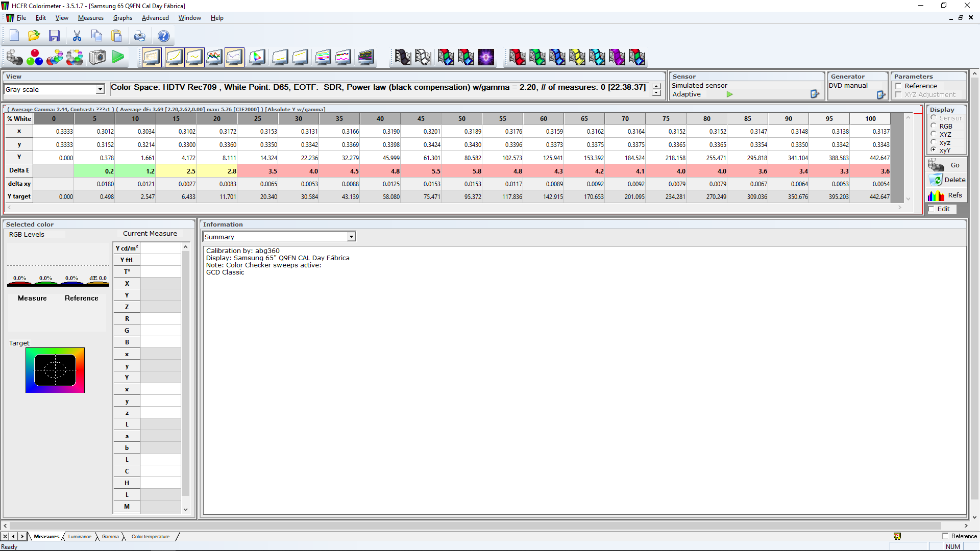This screenshot has width=980, height=551.
Task: Switch to the Gamma tab
Action: point(110,537)
